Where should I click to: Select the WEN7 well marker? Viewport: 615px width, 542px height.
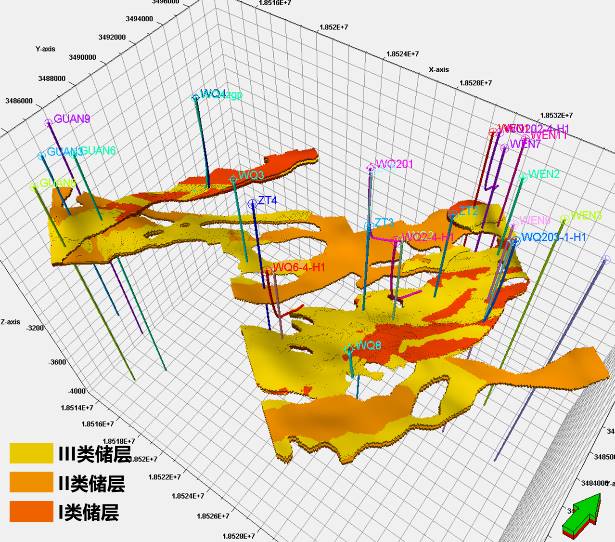pyautogui.click(x=506, y=146)
